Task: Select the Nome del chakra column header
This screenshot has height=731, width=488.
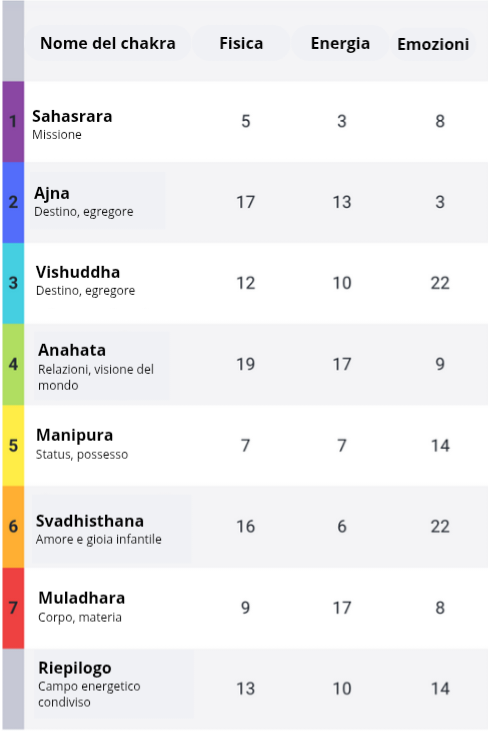Action: click(108, 43)
